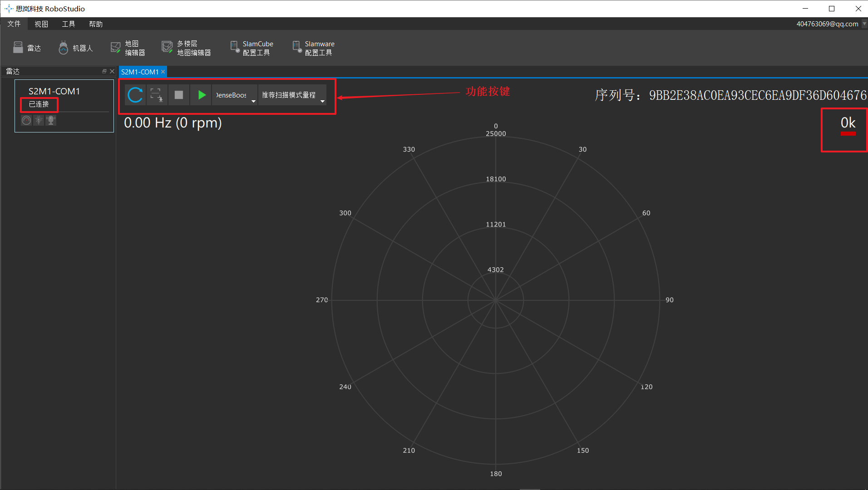
Task: Click the 25000 range label on radar
Action: 496,134
